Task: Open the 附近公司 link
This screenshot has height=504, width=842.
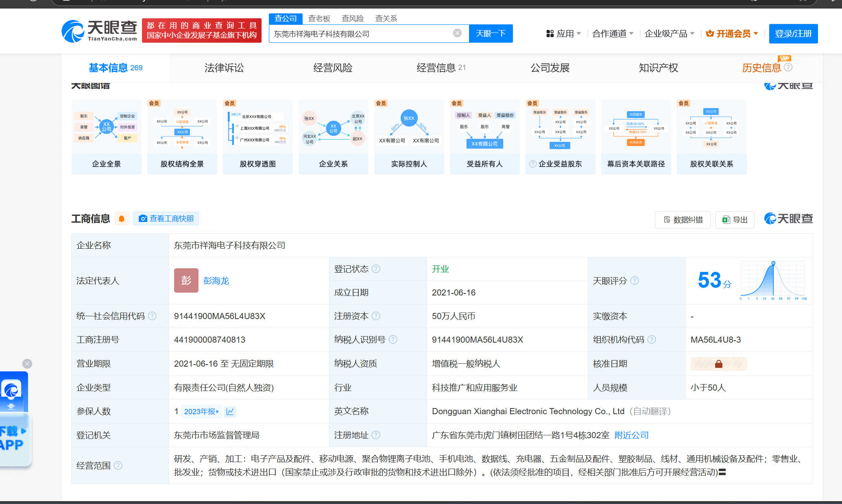Action: coord(631,435)
